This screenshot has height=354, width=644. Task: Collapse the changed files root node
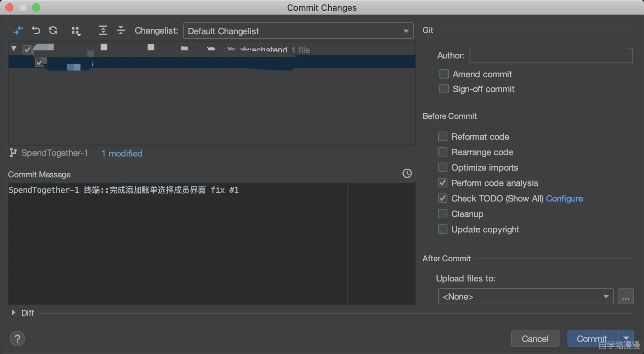[x=14, y=48]
